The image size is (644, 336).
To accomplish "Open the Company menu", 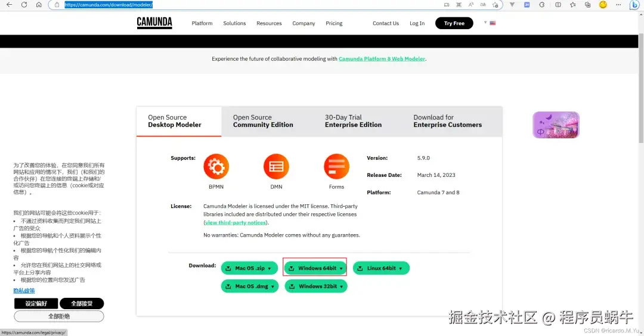I will click(x=304, y=23).
